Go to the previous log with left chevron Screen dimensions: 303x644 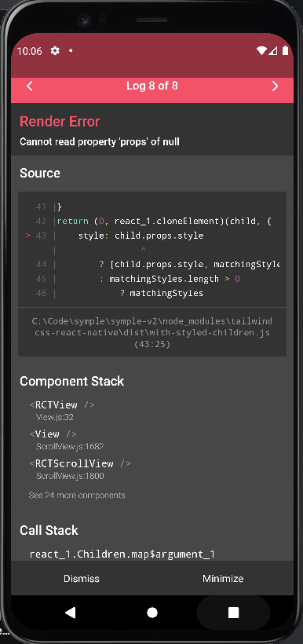pos(30,86)
